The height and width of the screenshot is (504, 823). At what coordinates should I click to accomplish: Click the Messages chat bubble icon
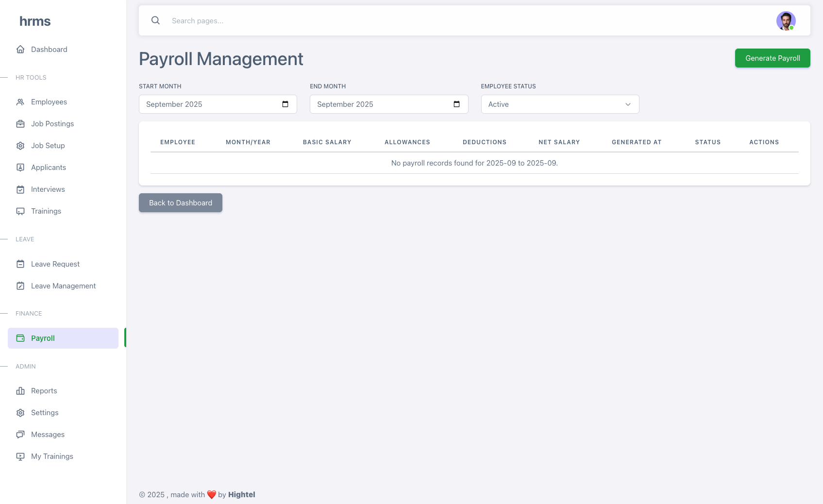click(20, 435)
